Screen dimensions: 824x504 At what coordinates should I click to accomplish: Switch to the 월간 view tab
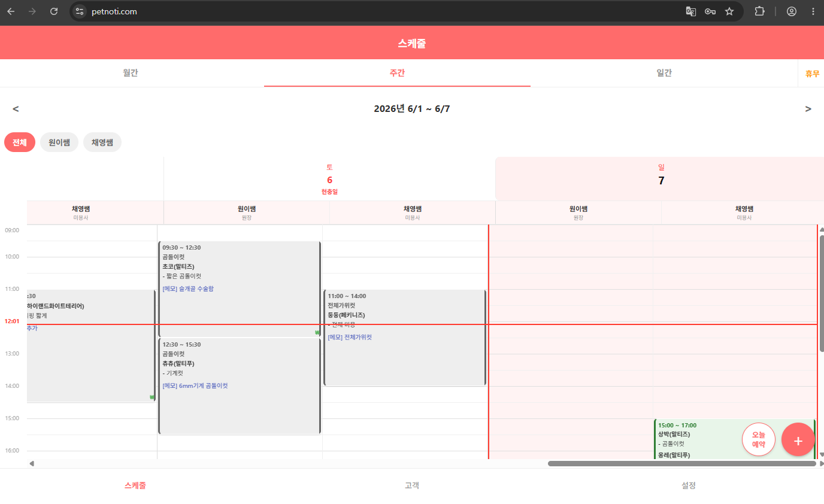[x=131, y=73]
